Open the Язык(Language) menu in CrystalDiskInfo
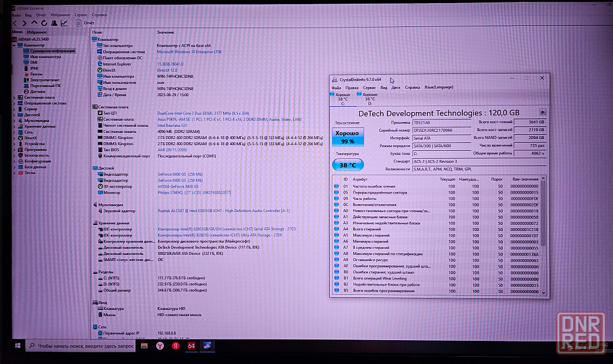Screen dimensions: 613x364 [x=439, y=87]
